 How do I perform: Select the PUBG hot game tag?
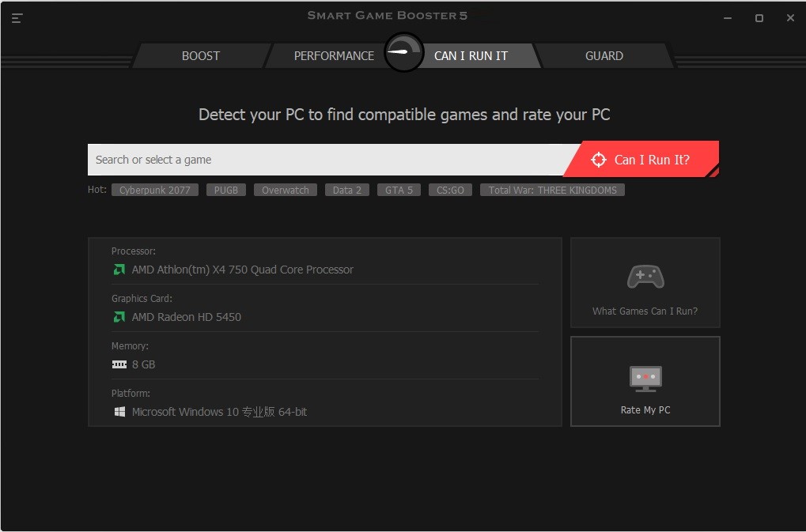(225, 190)
